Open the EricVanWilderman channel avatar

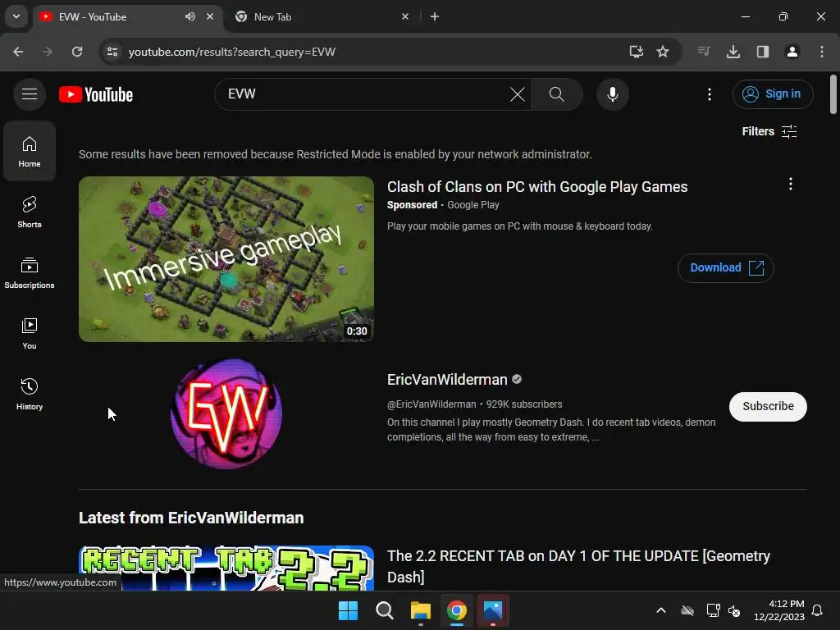click(x=226, y=413)
